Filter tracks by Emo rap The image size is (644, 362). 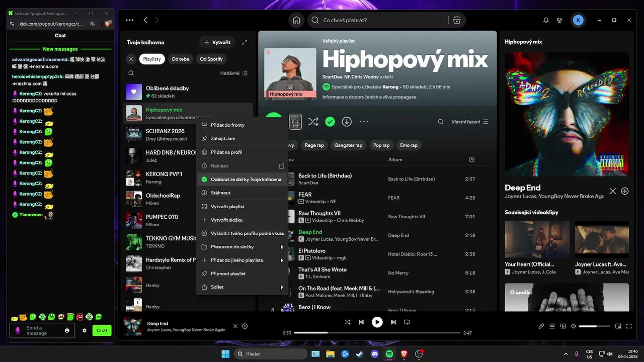tap(409, 145)
